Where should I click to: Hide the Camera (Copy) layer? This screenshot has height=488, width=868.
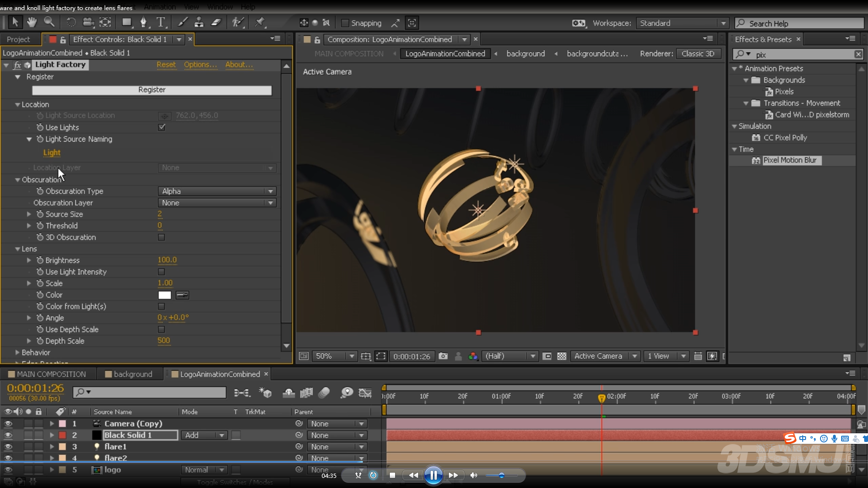8,424
